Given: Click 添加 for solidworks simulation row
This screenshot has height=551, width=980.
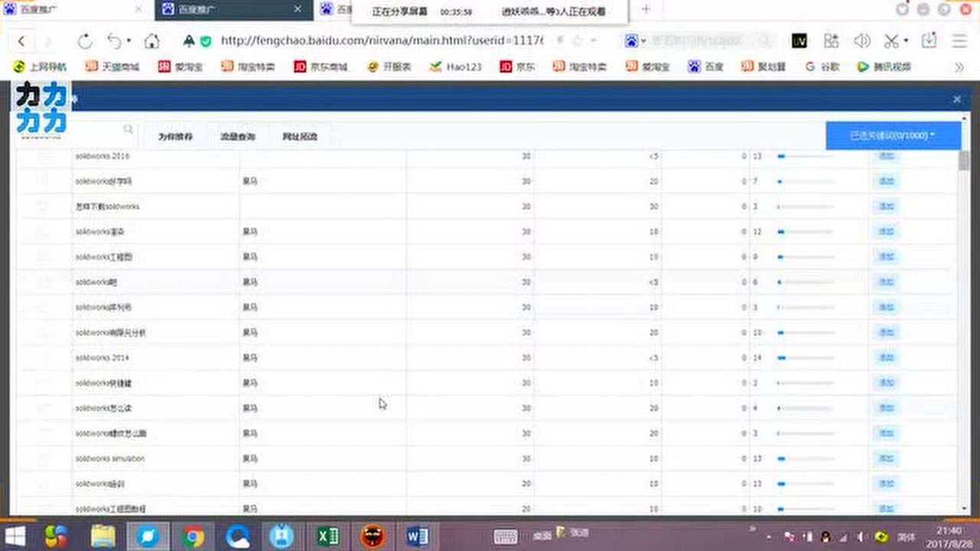Looking at the screenshot, I should tap(886, 458).
